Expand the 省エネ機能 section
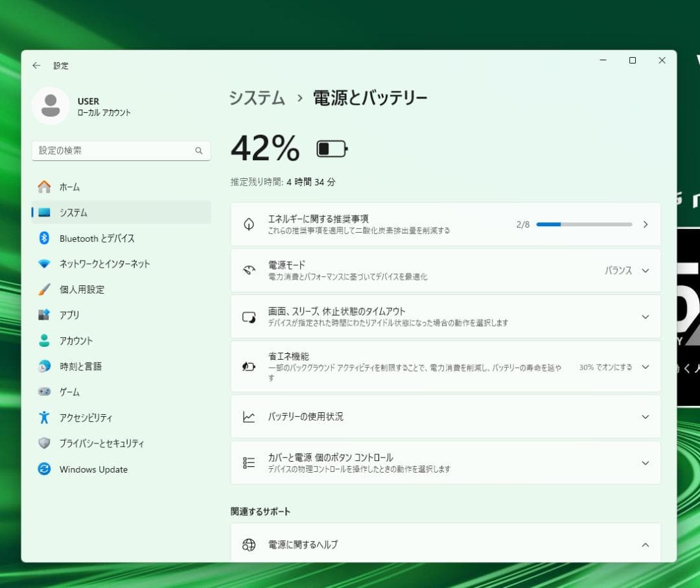The image size is (700, 588). tap(644, 366)
